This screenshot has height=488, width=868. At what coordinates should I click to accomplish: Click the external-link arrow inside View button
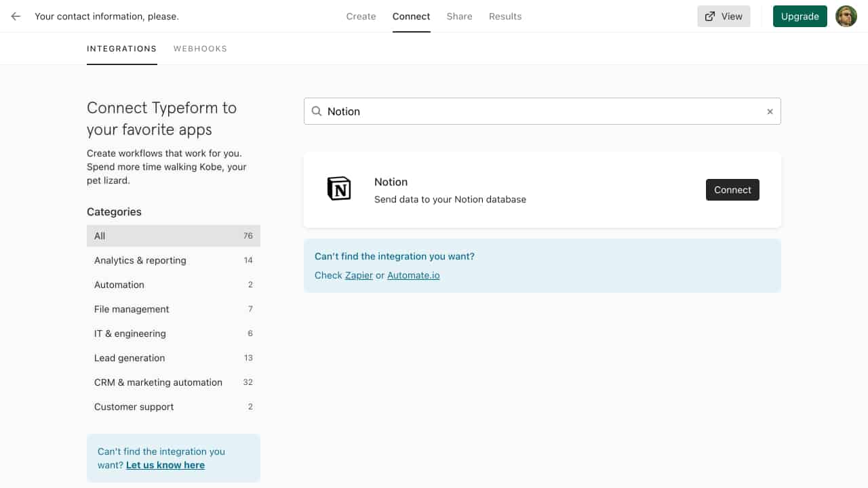point(709,16)
